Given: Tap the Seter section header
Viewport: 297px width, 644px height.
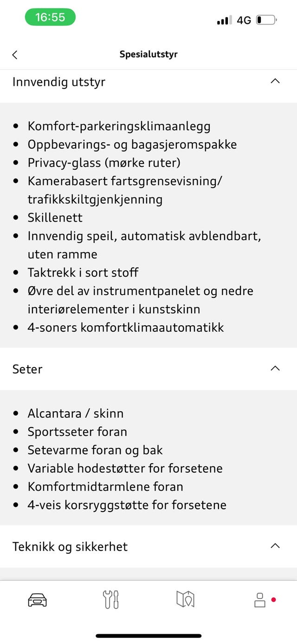Looking at the screenshot, I should pos(148,369).
